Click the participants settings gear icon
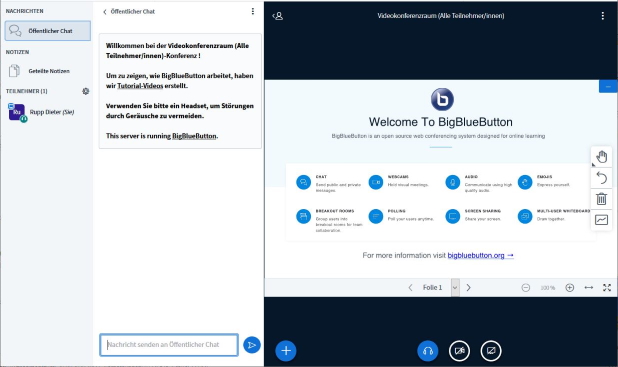 [x=86, y=91]
